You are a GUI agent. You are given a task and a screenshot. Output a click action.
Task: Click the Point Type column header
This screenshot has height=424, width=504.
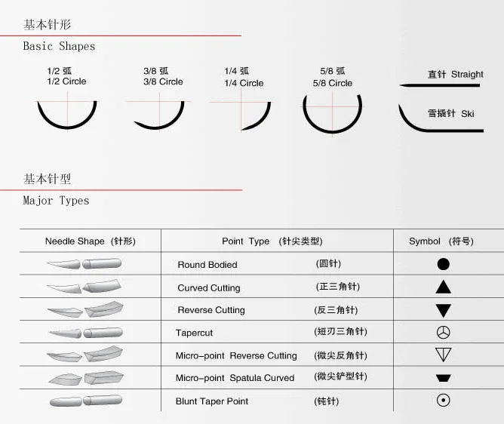point(272,241)
